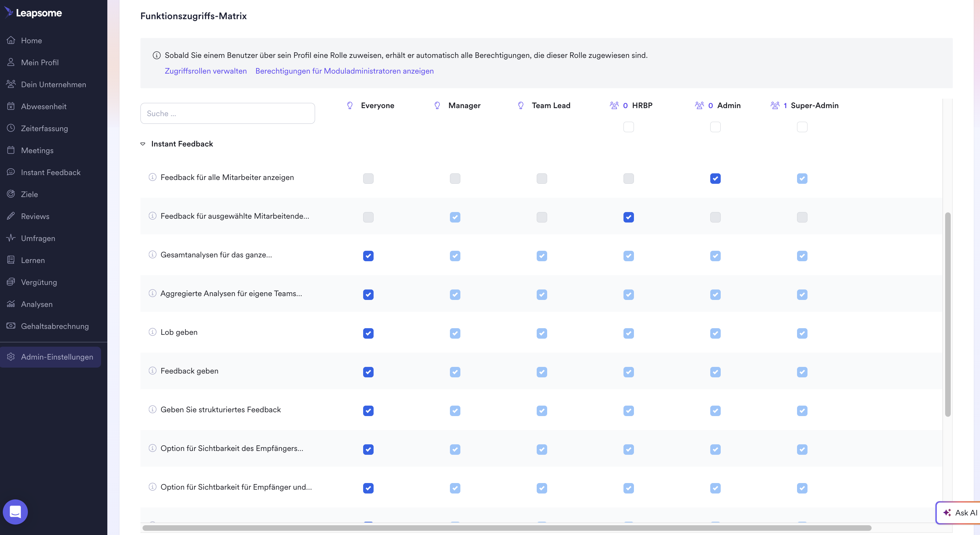Click the Home house icon in sidebar
Viewport: 980px width, 535px height.
click(x=11, y=40)
